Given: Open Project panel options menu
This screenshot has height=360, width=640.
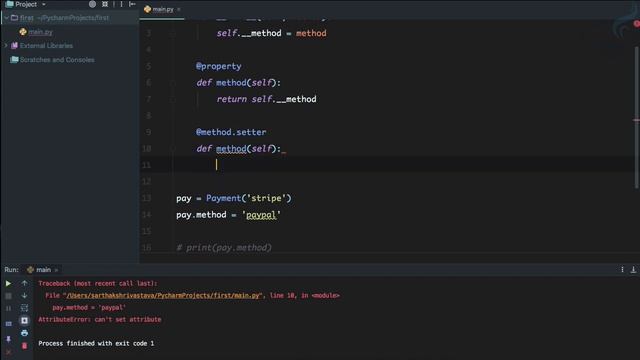Looking at the screenshot, I should coord(121,4).
